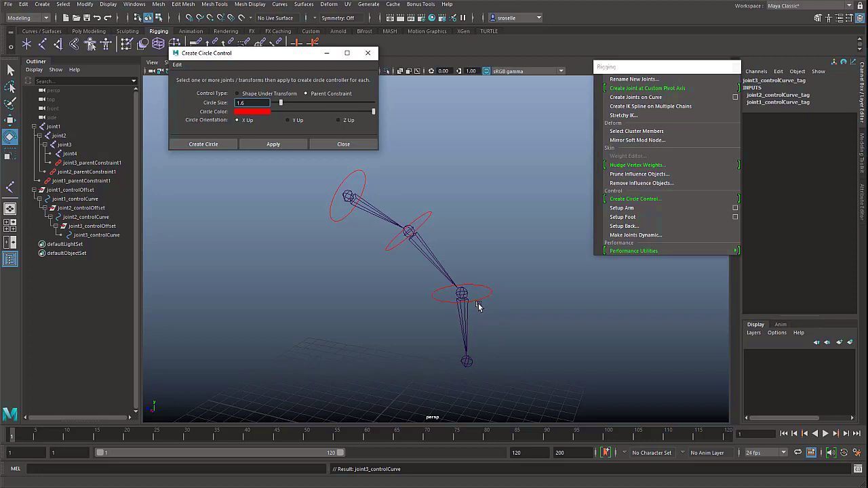This screenshot has width=868, height=488.
Task: Select the Move tool in the toolbox
Action: point(10,121)
